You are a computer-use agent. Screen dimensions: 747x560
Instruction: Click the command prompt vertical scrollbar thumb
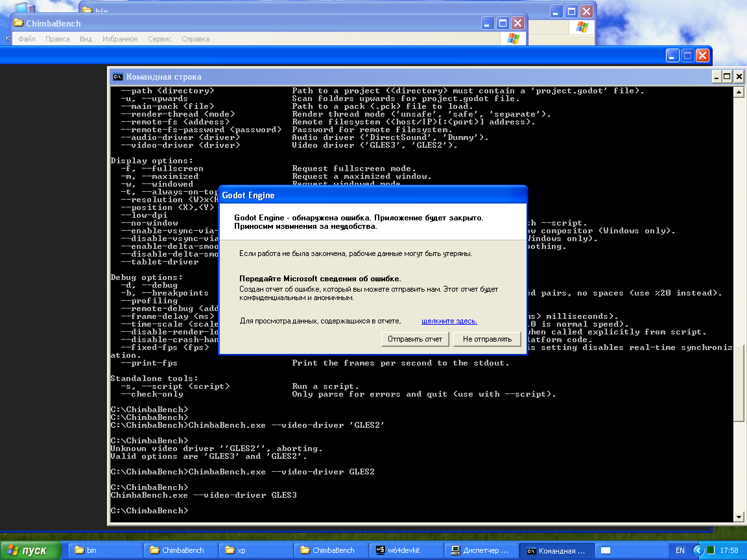click(x=739, y=384)
